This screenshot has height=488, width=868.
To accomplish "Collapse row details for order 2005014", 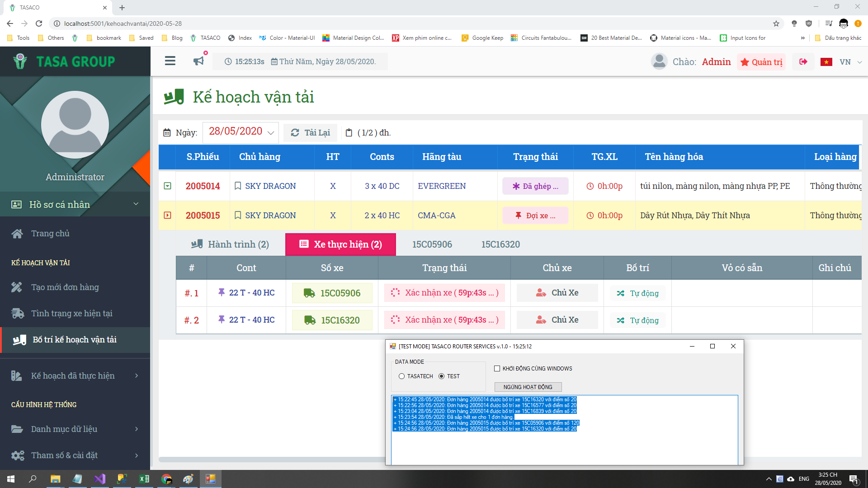I will [x=167, y=186].
